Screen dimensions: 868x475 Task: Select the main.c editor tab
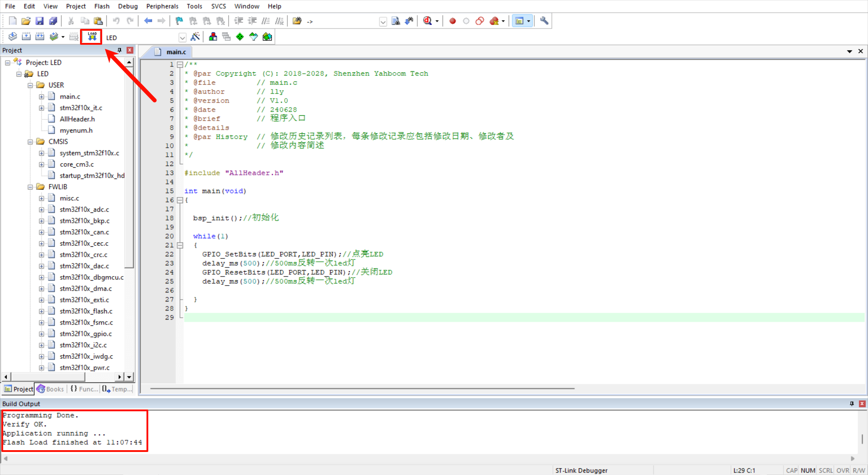pyautogui.click(x=171, y=52)
